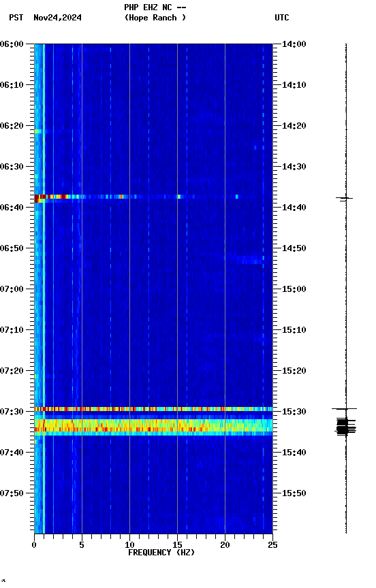Click the 20 Hz frequency axis label

225,545
